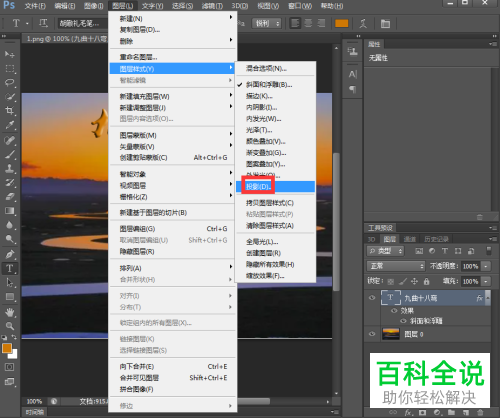
Task: Hide the 九曲十八弯 text layer
Action: pos(372,298)
